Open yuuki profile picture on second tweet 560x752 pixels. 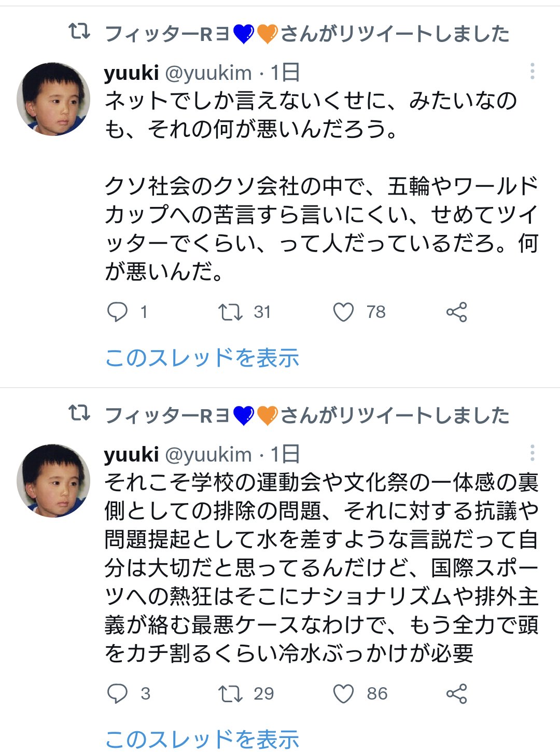point(53,481)
